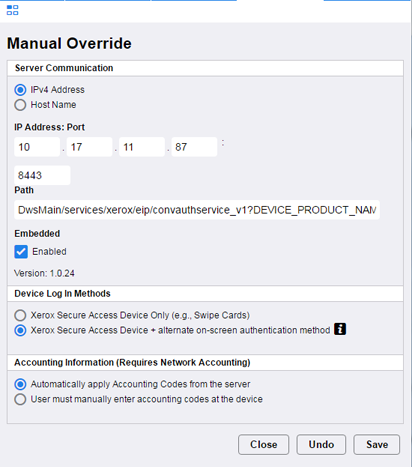Screen dimensions: 412x467
Task: Click the second IP octet field containing 17
Action: [x=89, y=147]
